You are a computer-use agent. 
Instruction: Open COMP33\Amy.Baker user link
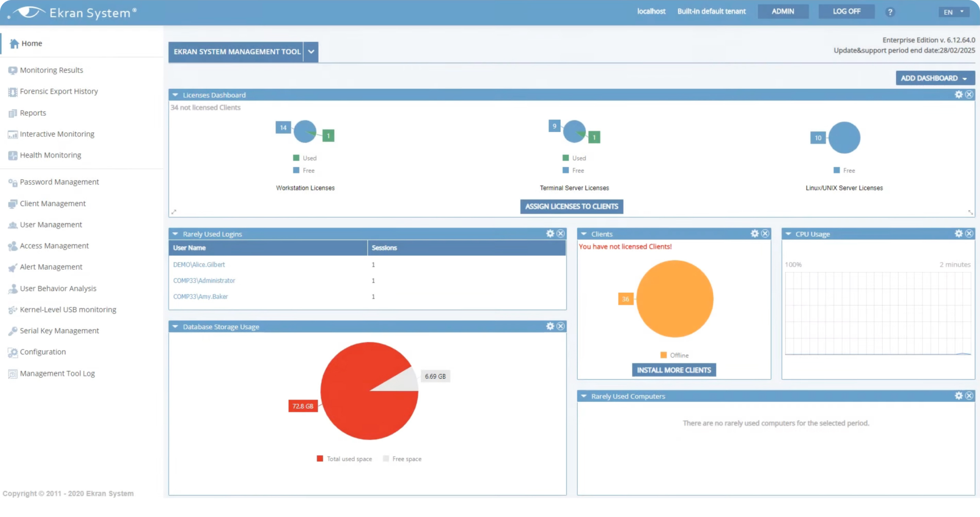click(x=200, y=296)
